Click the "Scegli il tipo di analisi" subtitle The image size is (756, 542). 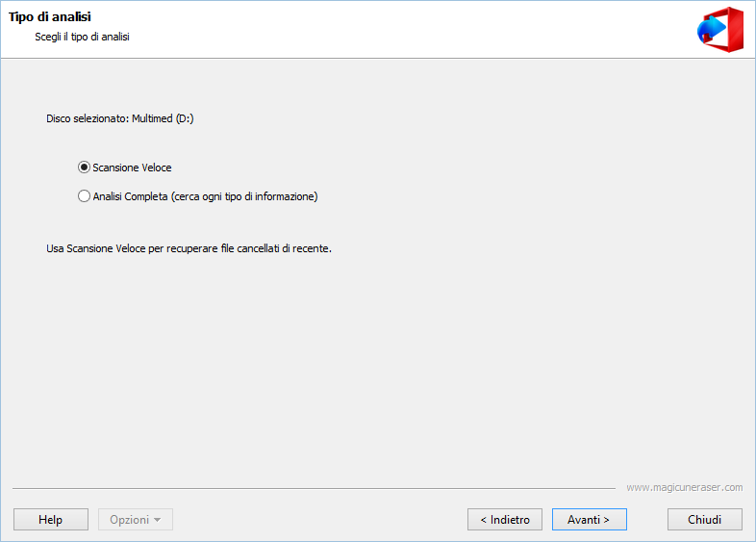(x=82, y=37)
